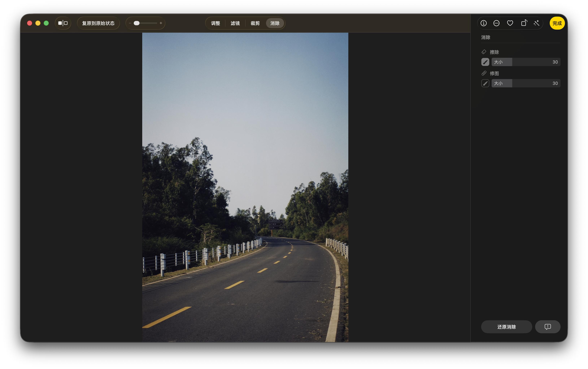Switch to the 调整 tab

click(x=215, y=23)
